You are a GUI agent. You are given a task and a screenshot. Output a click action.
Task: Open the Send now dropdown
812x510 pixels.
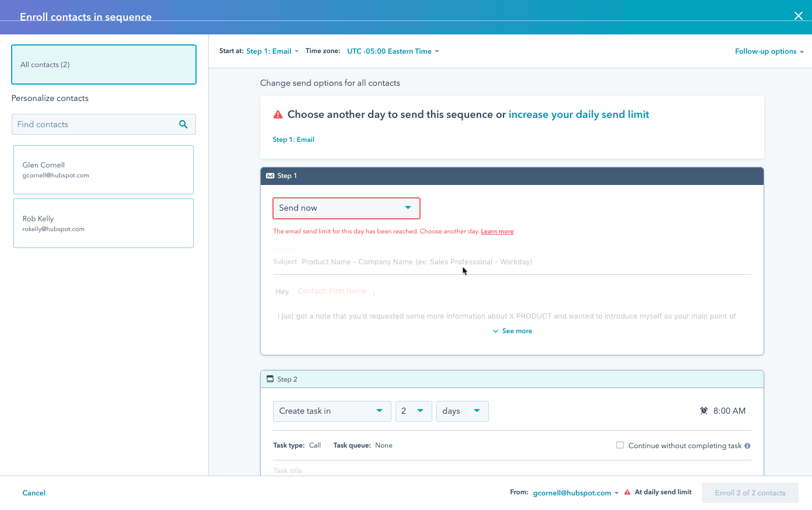pos(346,208)
